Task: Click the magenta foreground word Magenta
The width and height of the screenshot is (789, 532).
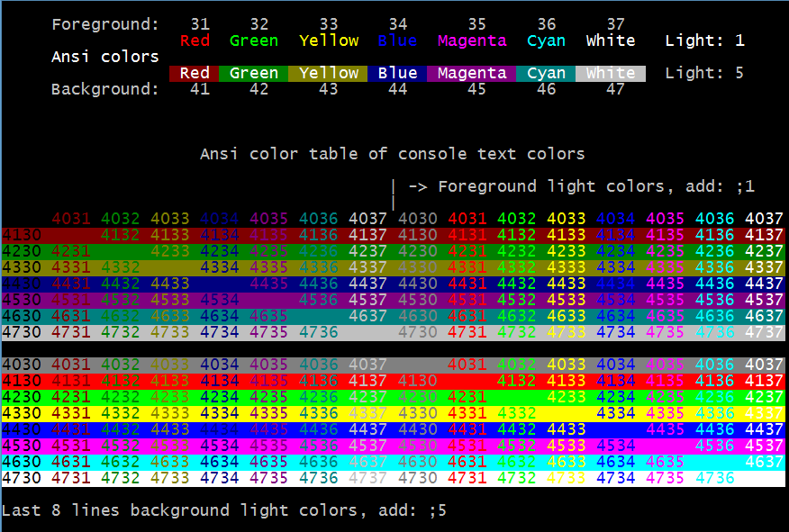Action: coord(472,41)
